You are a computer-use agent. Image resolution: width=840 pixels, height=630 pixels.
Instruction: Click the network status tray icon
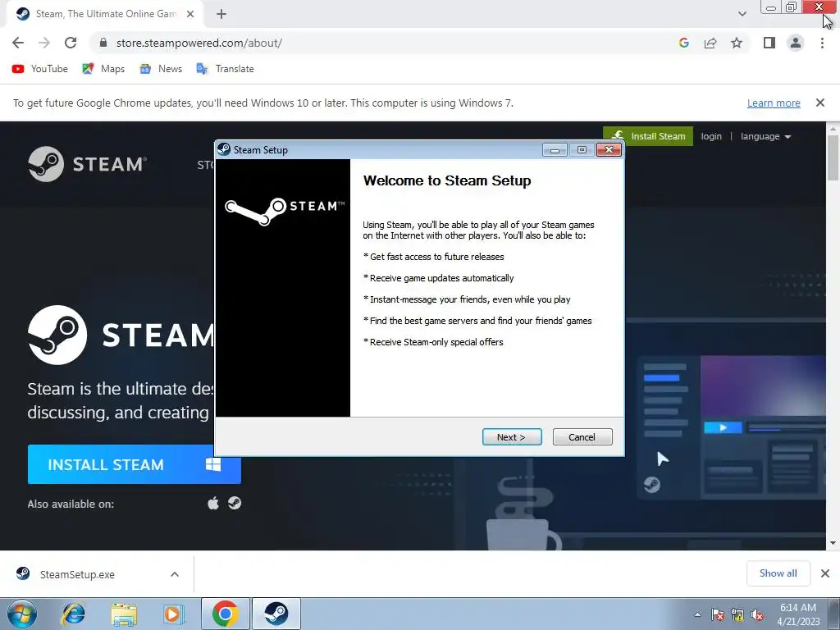[x=737, y=614]
